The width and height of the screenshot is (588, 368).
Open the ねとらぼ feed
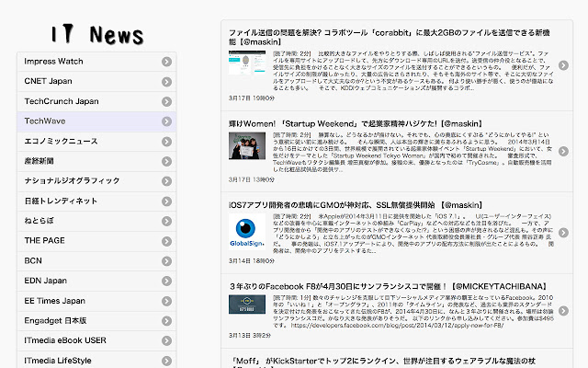tap(96, 221)
